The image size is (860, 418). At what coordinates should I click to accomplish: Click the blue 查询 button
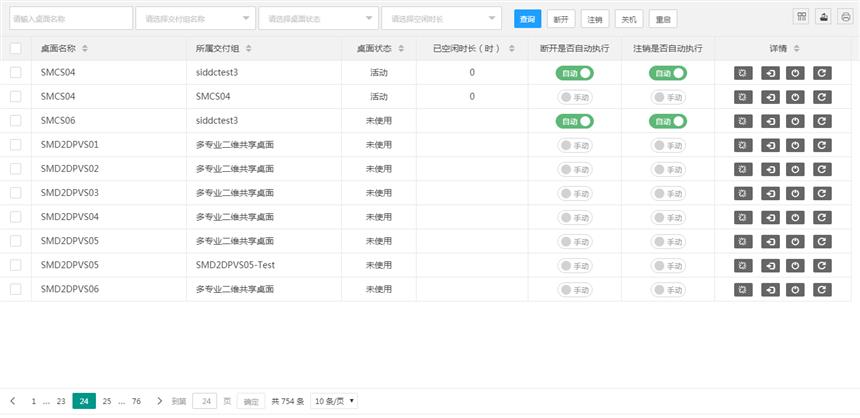click(527, 19)
